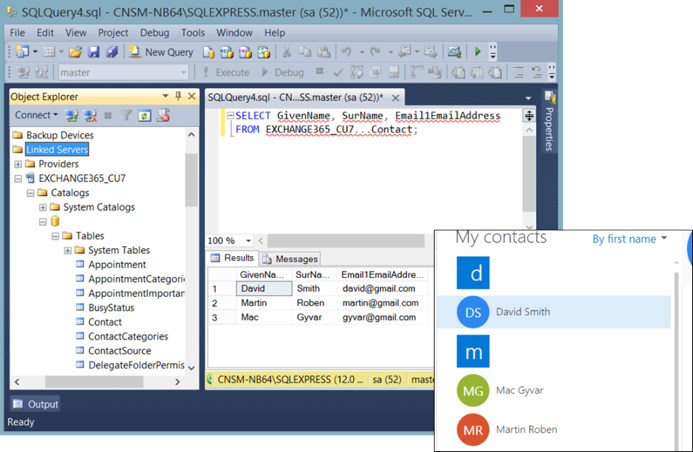The image size is (693, 452).
Task: Click the Activity Monitor icon
Action: click(x=454, y=52)
